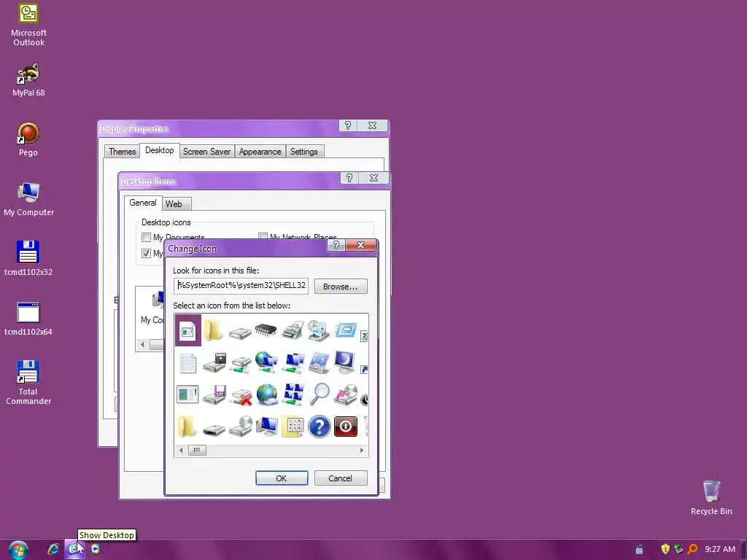Select the Recycle Bin on desktop
The height and width of the screenshot is (560, 747).
(711, 497)
